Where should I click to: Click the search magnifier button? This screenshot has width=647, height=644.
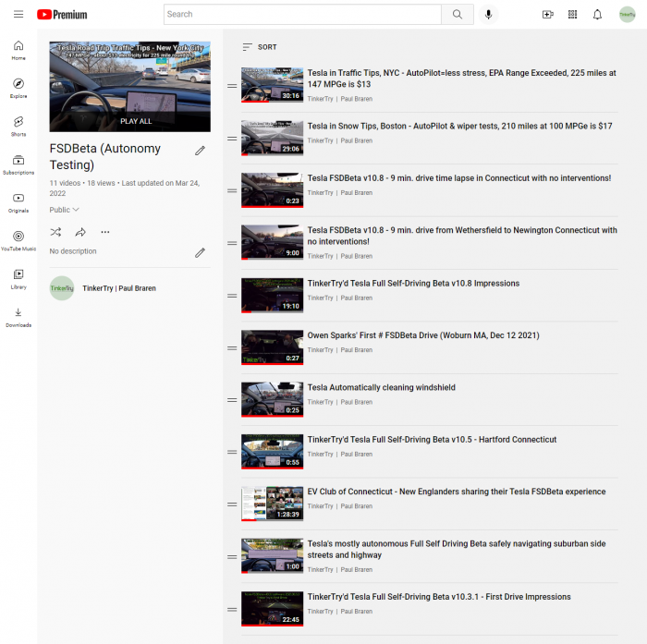coord(458,15)
